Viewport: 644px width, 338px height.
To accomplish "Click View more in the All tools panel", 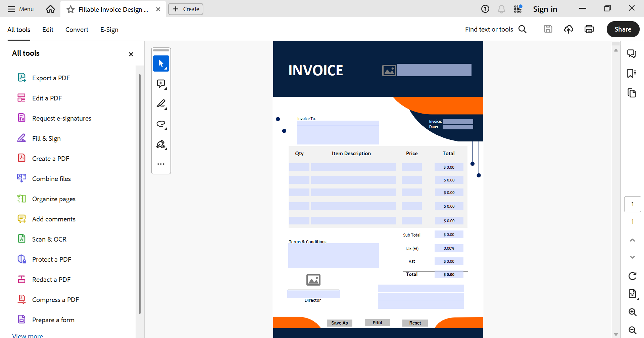I will tap(27, 335).
